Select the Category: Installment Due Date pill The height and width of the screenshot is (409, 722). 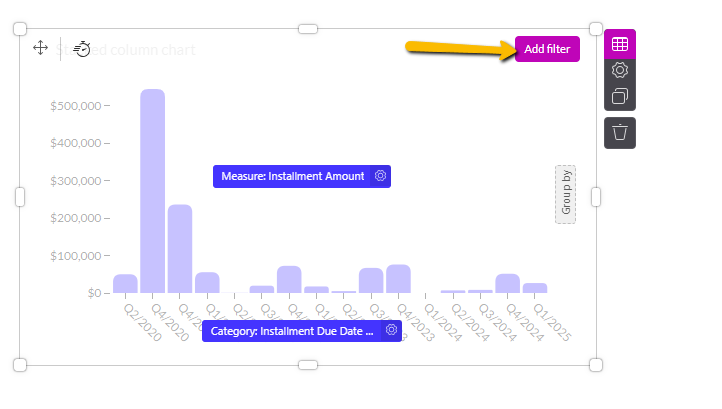point(292,331)
